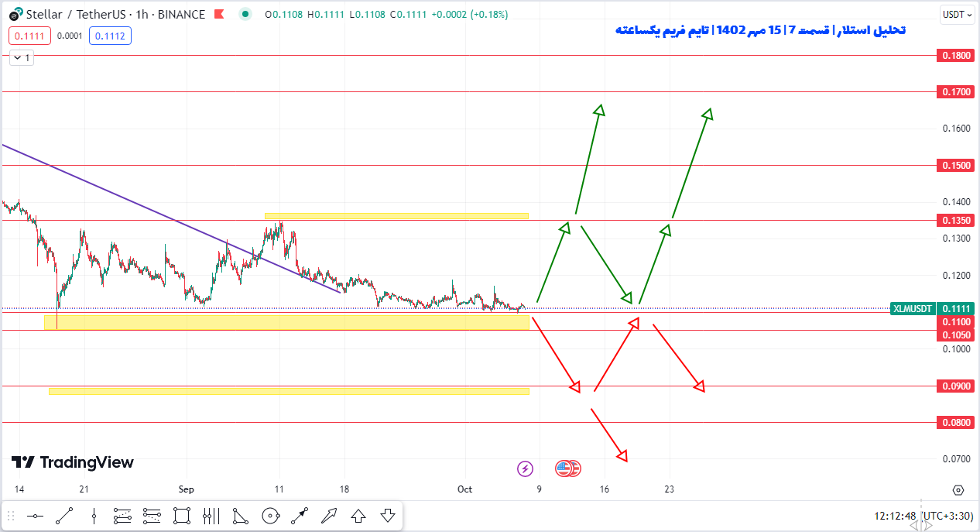Select the triangle shape tool

(x=241, y=516)
